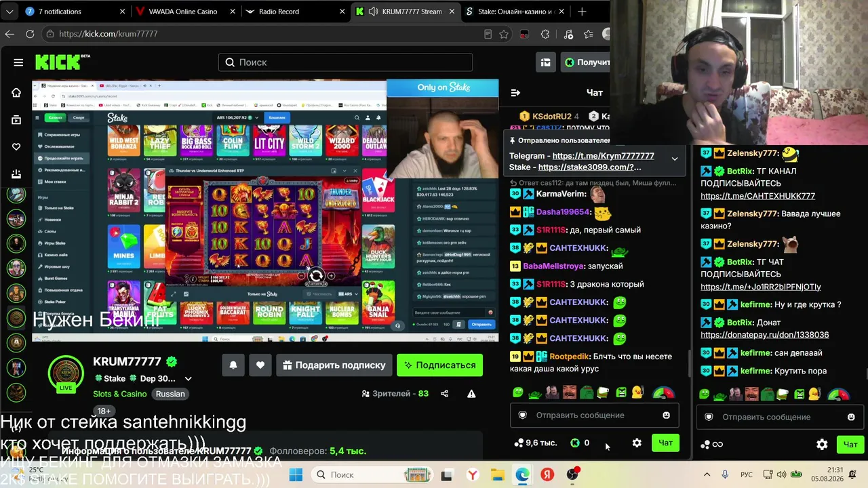Click the KarmaVerim username in chat
The height and width of the screenshot is (488, 868).
[x=561, y=194]
